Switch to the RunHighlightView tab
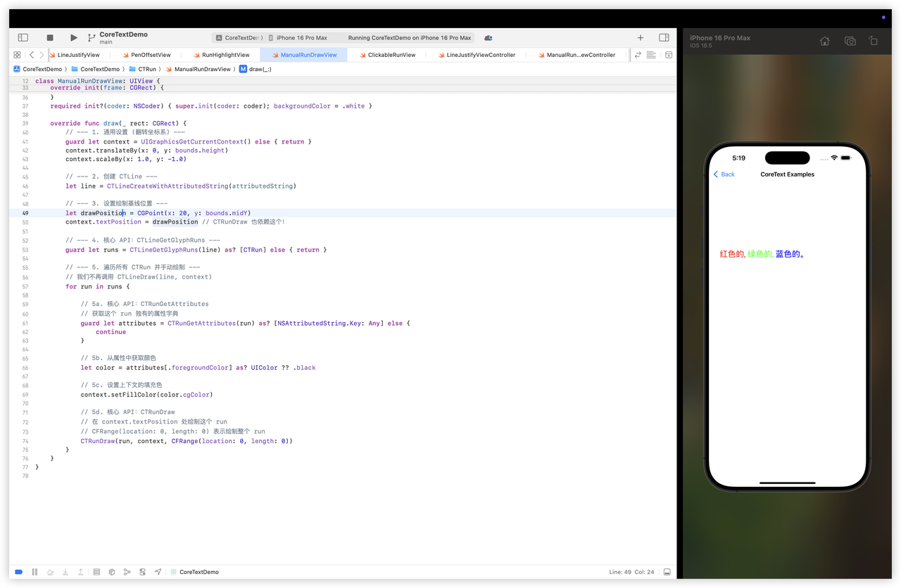The height and width of the screenshot is (588, 901). pos(221,55)
